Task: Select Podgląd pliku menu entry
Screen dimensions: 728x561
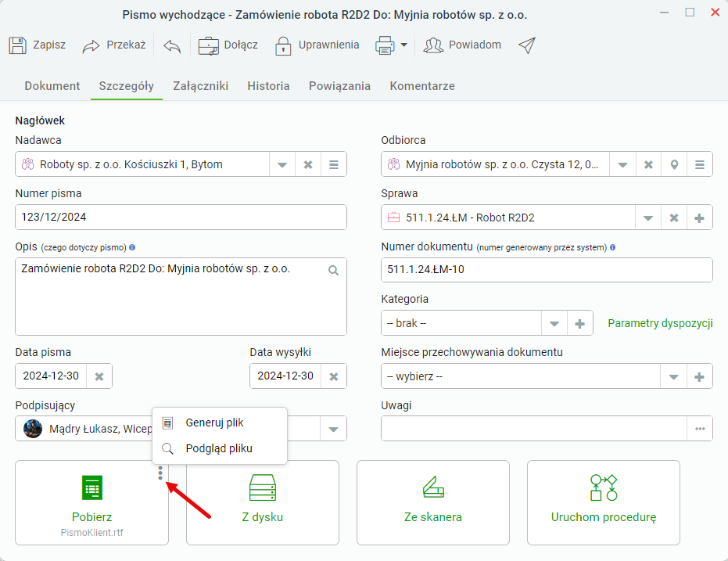Action: pyautogui.click(x=220, y=448)
